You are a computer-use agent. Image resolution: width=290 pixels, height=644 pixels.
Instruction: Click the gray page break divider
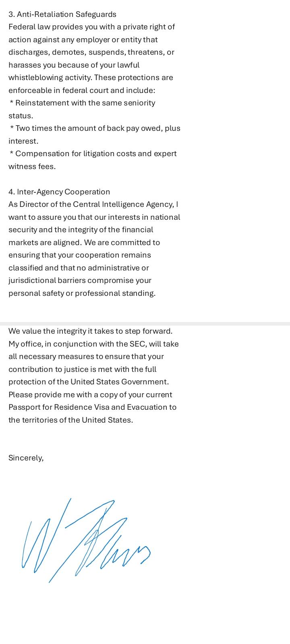coord(145,324)
